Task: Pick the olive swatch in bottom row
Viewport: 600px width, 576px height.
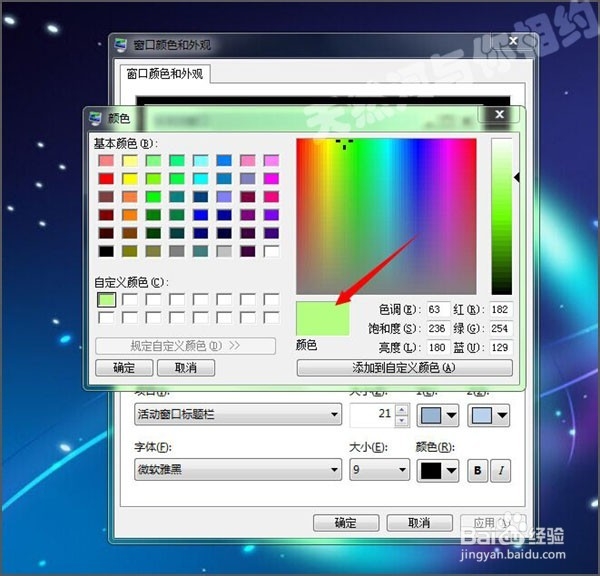Action: pos(130,251)
